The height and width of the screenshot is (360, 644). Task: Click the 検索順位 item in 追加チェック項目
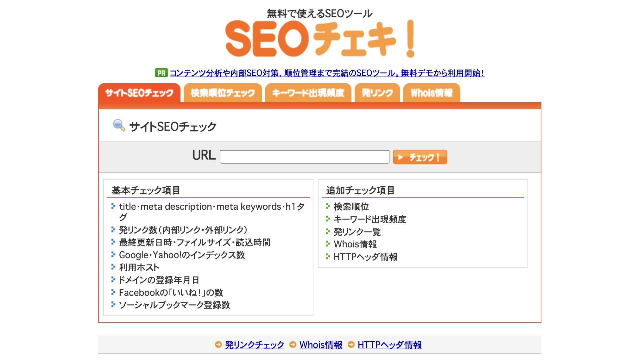pos(351,207)
